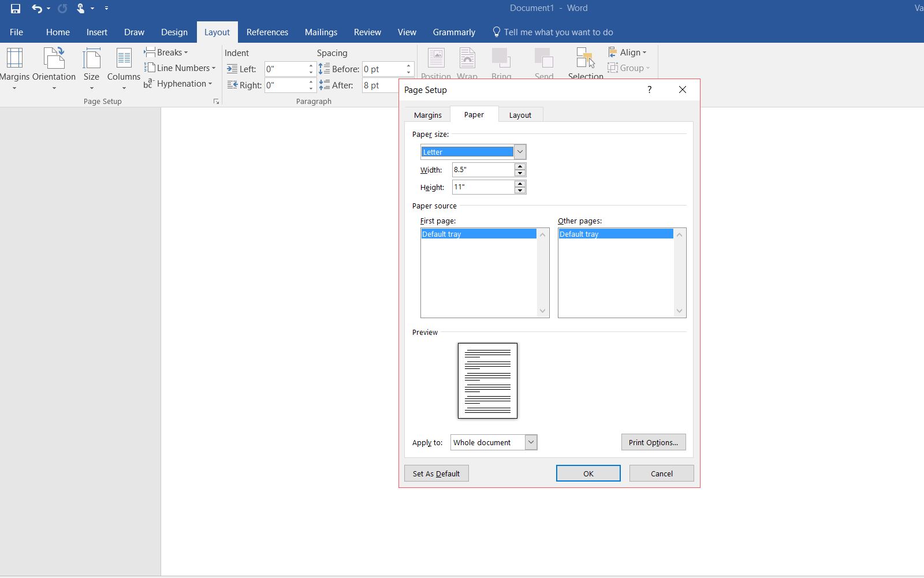
Task: Select Default tray under First page
Action: pos(479,234)
